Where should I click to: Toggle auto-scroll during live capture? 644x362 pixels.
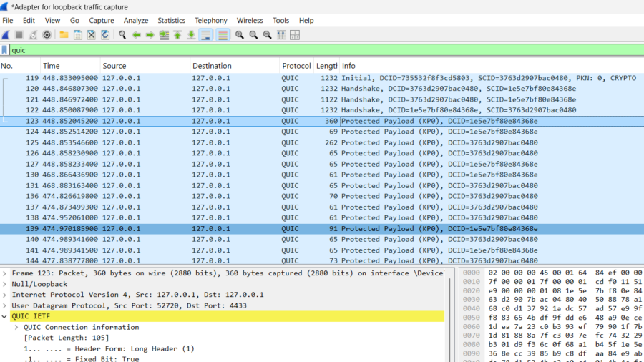pos(206,35)
